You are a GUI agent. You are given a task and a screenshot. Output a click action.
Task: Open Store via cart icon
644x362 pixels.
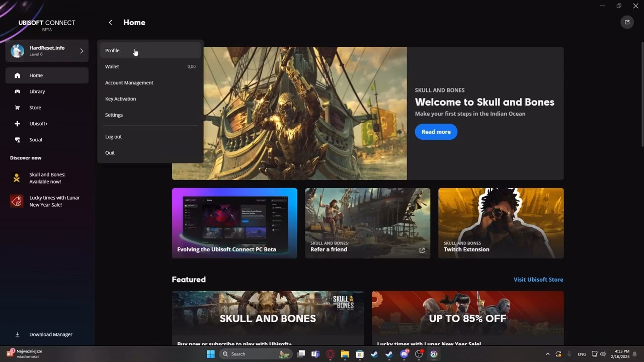click(x=18, y=108)
